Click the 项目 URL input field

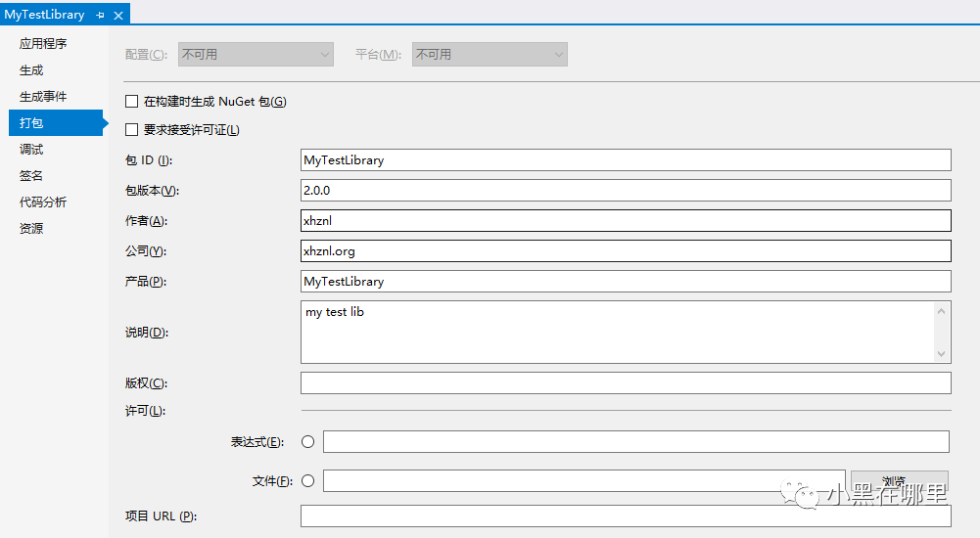click(x=626, y=516)
